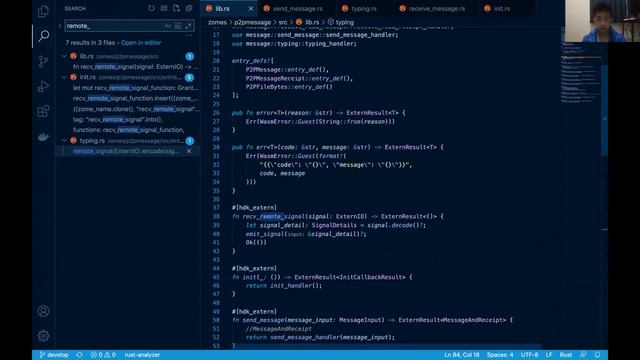
Task: Select the zome_name.clone() search result
Action: click(x=135, y=109)
